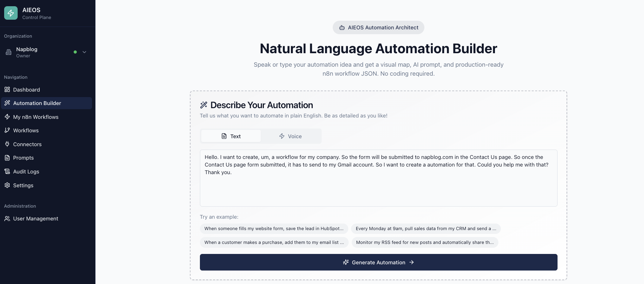
Task: Open User Management under Administration
Action: coord(47,218)
